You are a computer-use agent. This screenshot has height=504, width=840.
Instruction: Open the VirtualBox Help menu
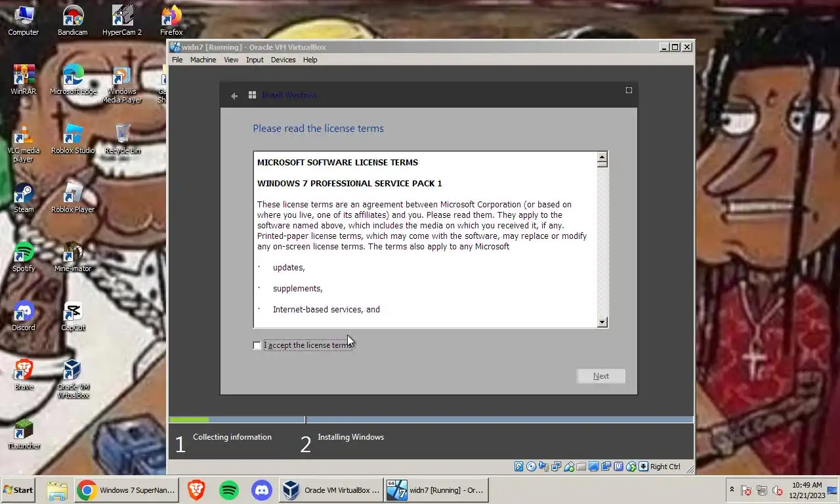tap(310, 60)
